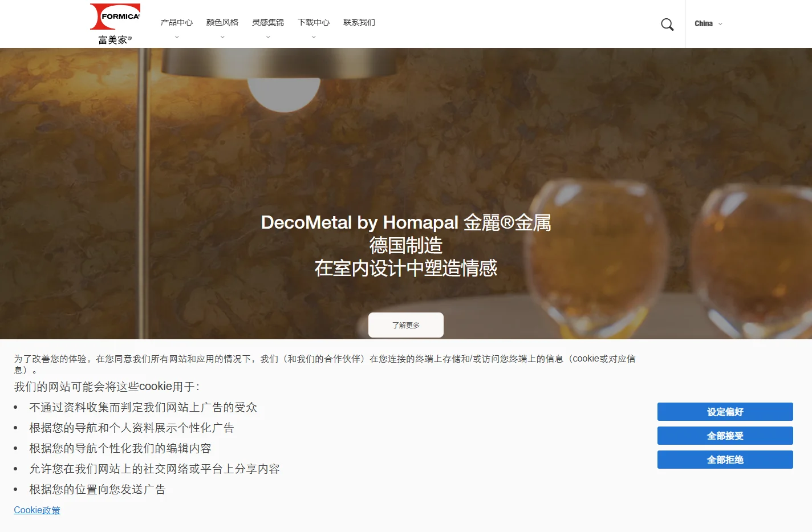Open the search magnifier icon
The height and width of the screenshot is (532, 812).
(x=667, y=24)
